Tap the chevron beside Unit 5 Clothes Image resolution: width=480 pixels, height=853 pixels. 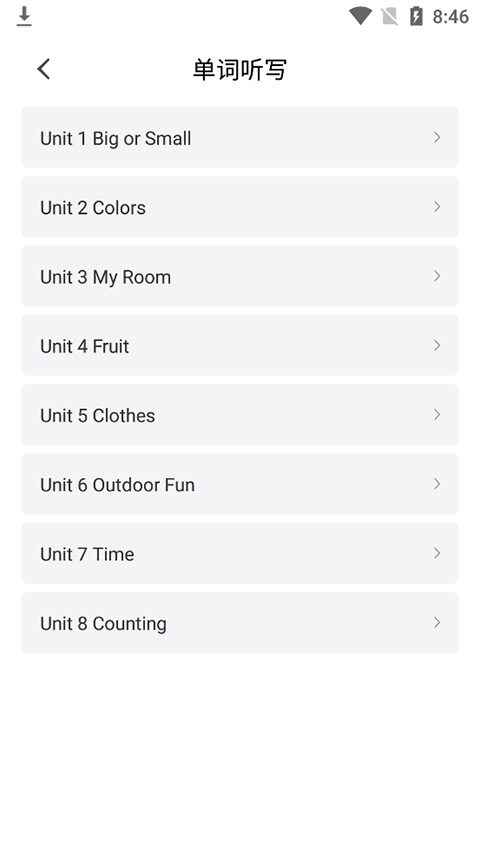point(437,415)
